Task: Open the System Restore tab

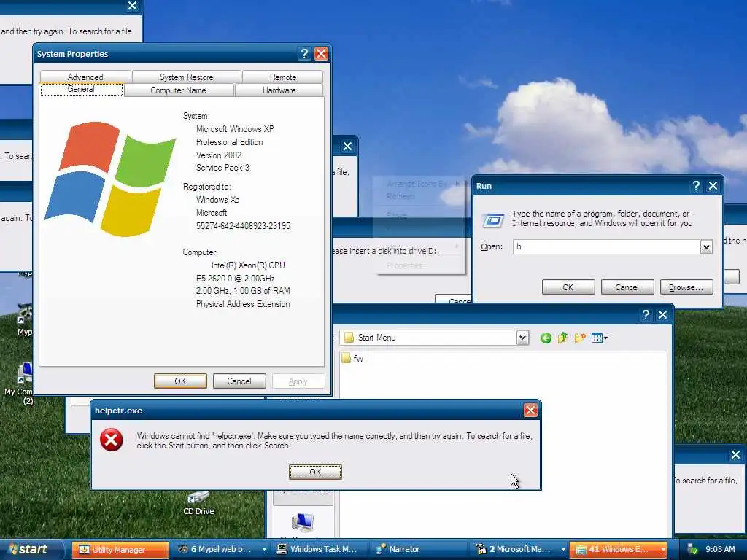Action: [186, 77]
